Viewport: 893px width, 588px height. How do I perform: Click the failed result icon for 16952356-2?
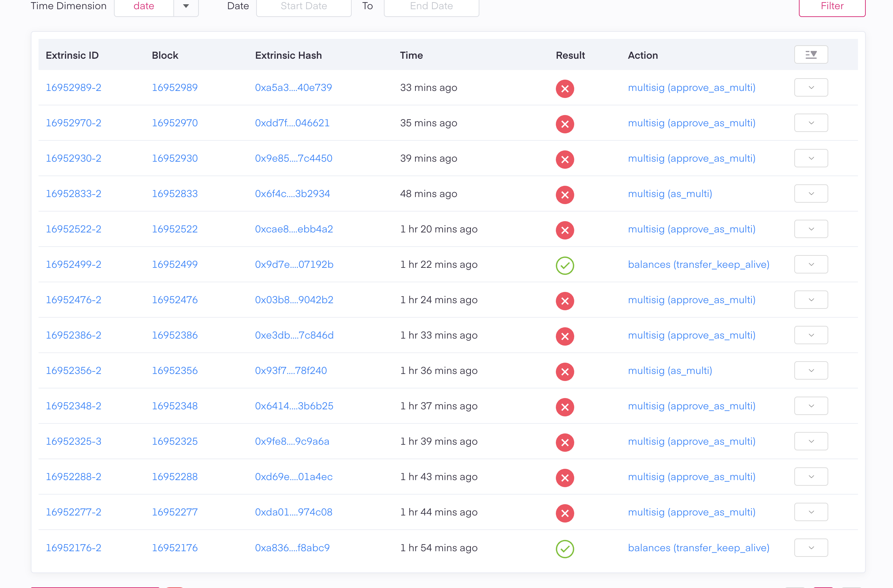[565, 371]
